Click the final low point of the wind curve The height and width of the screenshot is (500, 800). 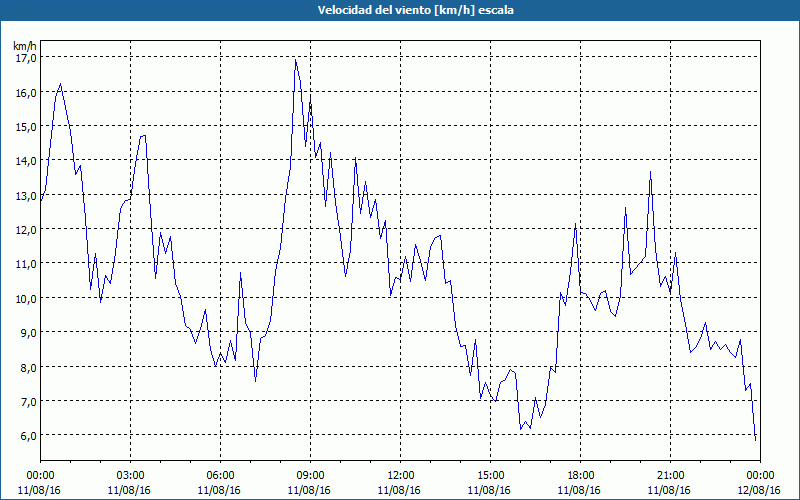click(755, 439)
